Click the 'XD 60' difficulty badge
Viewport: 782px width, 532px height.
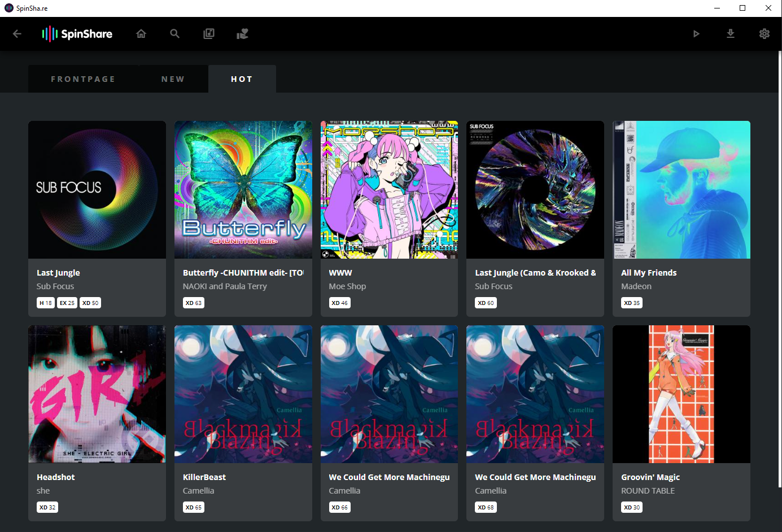486,303
